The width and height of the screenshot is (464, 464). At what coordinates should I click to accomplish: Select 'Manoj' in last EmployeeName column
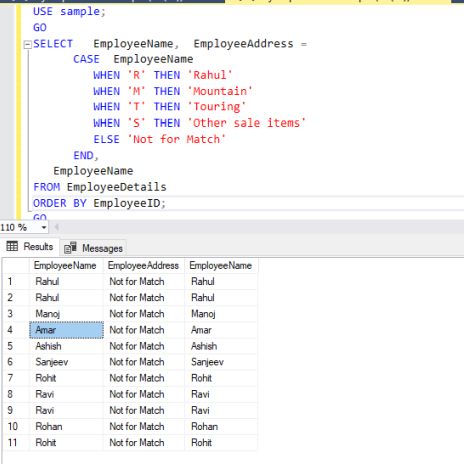[221, 314]
